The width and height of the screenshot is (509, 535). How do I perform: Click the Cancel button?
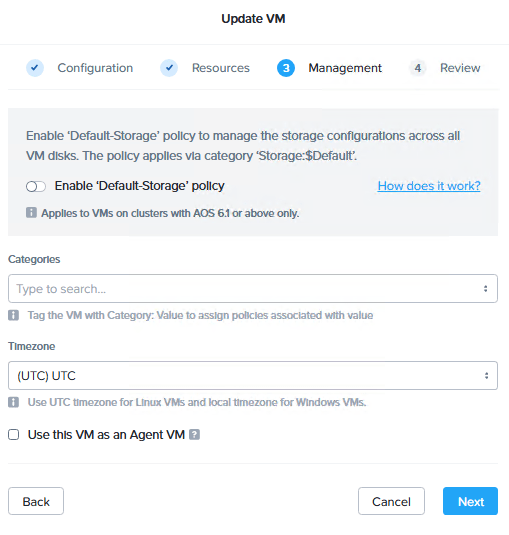391,501
